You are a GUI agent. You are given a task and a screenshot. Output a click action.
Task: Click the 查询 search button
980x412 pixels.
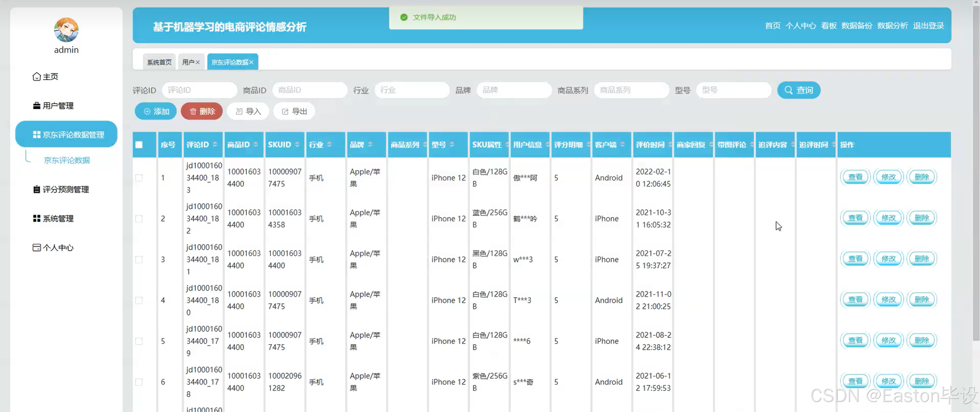(799, 90)
